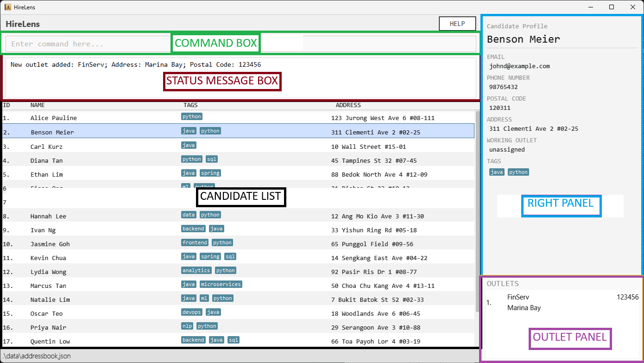Screen dimensions: 644x363
Task: Click the NAME column header
Action: (x=38, y=105)
